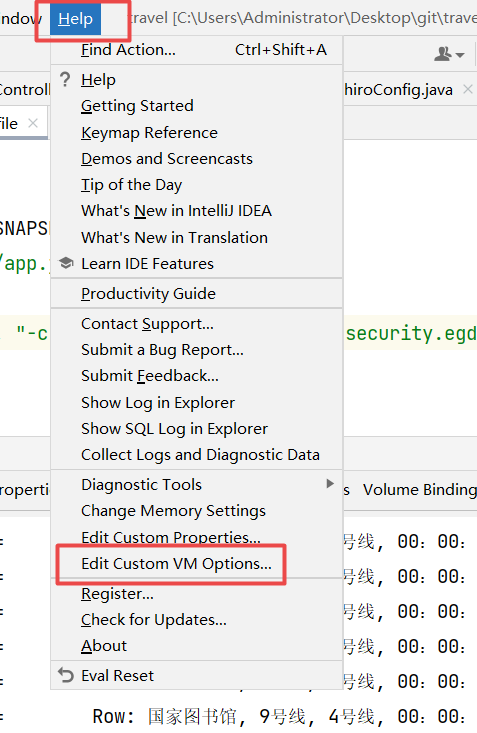Close the file tab on left
The height and width of the screenshot is (733, 477).
coord(33,123)
